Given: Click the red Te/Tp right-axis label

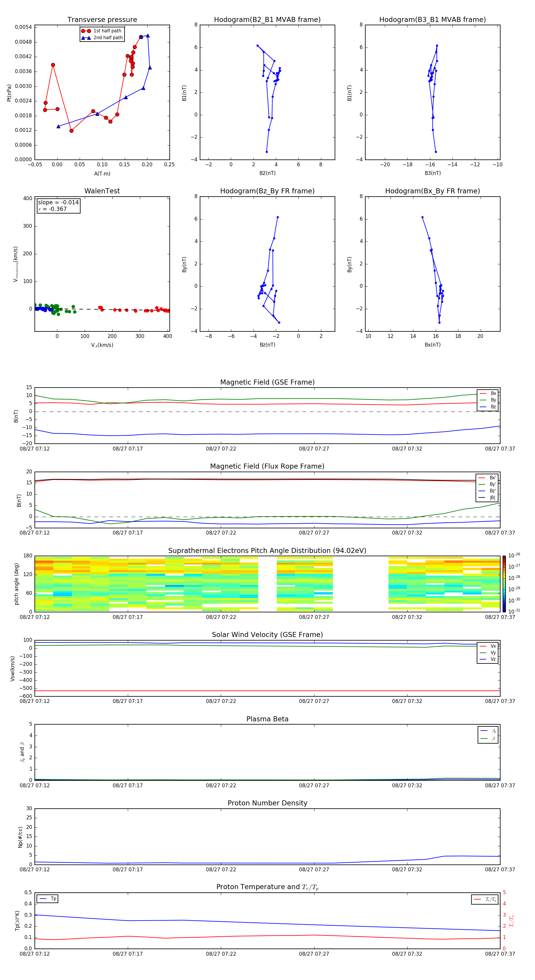Looking at the screenshot, I should [x=512, y=921].
